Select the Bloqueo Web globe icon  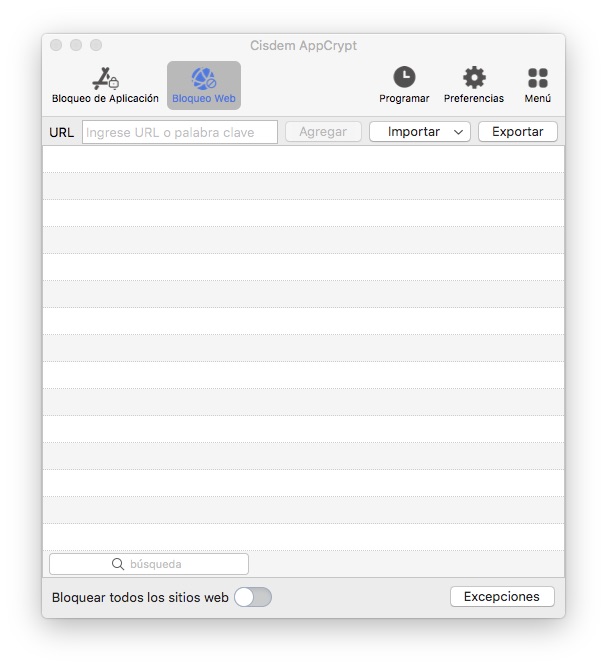[204, 79]
